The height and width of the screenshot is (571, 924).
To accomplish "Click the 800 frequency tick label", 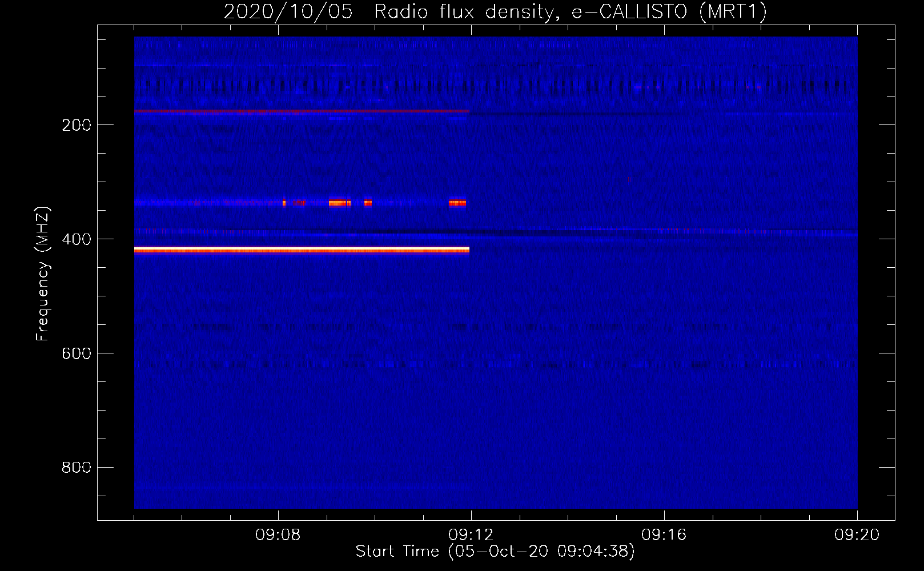I will coord(76,468).
